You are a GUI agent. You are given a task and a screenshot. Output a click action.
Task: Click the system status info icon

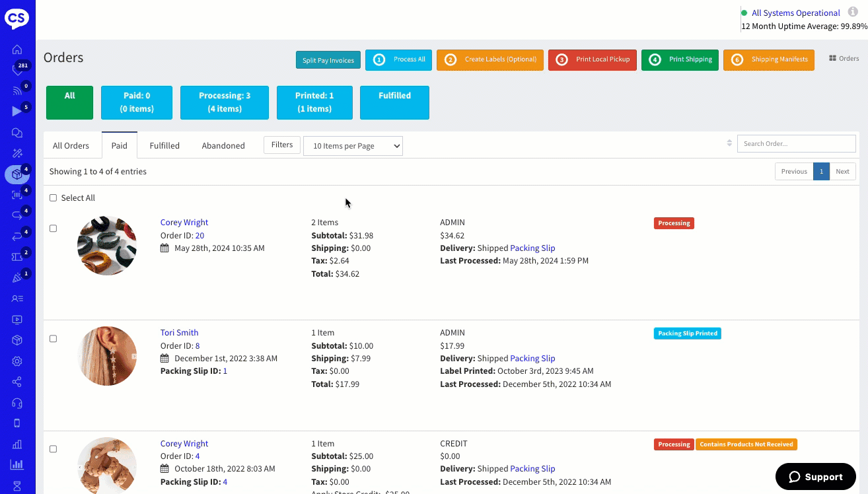[x=853, y=13]
